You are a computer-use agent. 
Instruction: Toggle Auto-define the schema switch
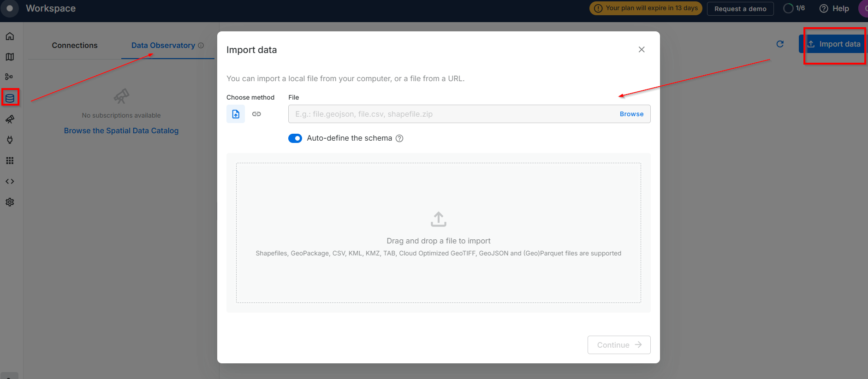(x=295, y=138)
